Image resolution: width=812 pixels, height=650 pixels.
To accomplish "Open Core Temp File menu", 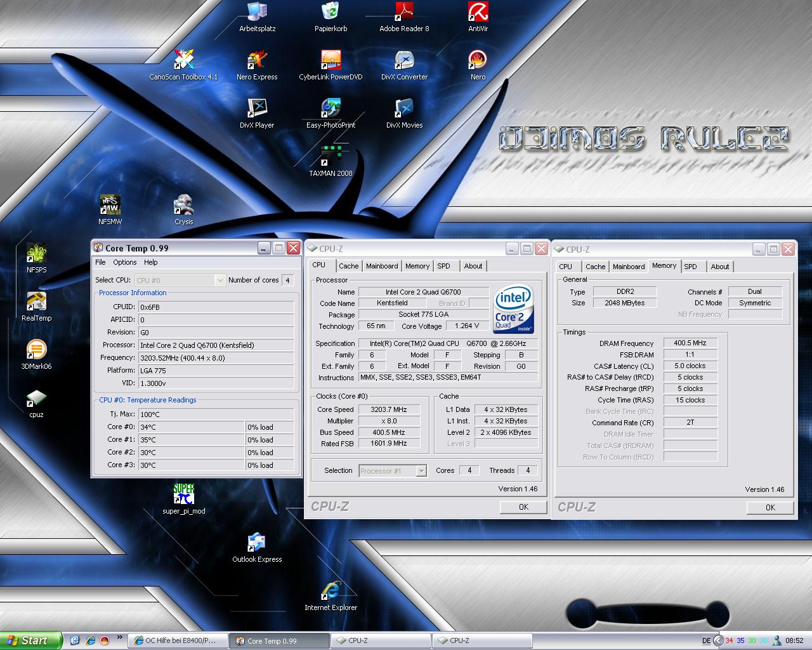I will click(x=100, y=262).
